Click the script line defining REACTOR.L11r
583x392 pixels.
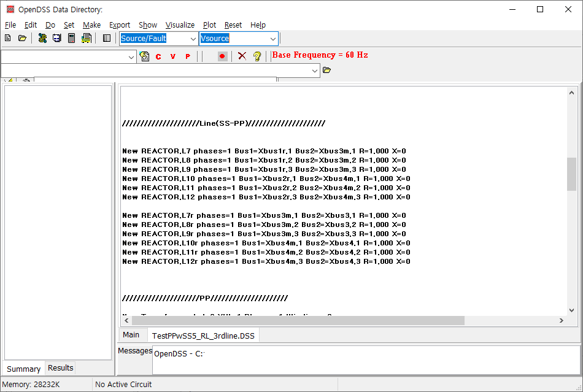pyautogui.click(x=266, y=252)
